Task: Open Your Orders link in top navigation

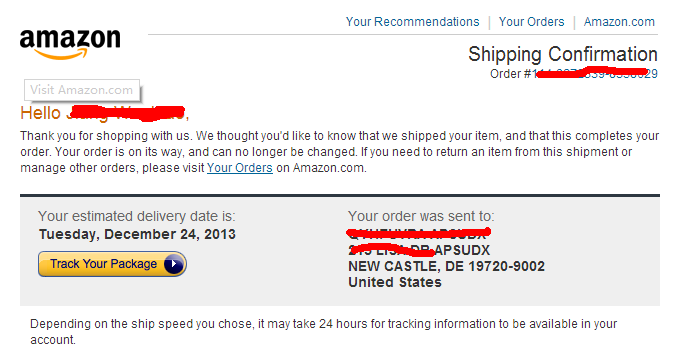Action: [531, 22]
